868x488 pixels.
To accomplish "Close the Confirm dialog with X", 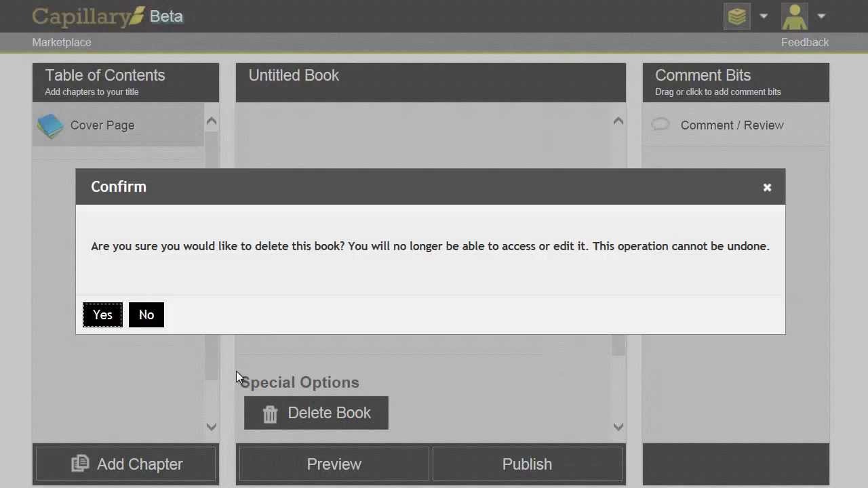I will click(x=767, y=188).
